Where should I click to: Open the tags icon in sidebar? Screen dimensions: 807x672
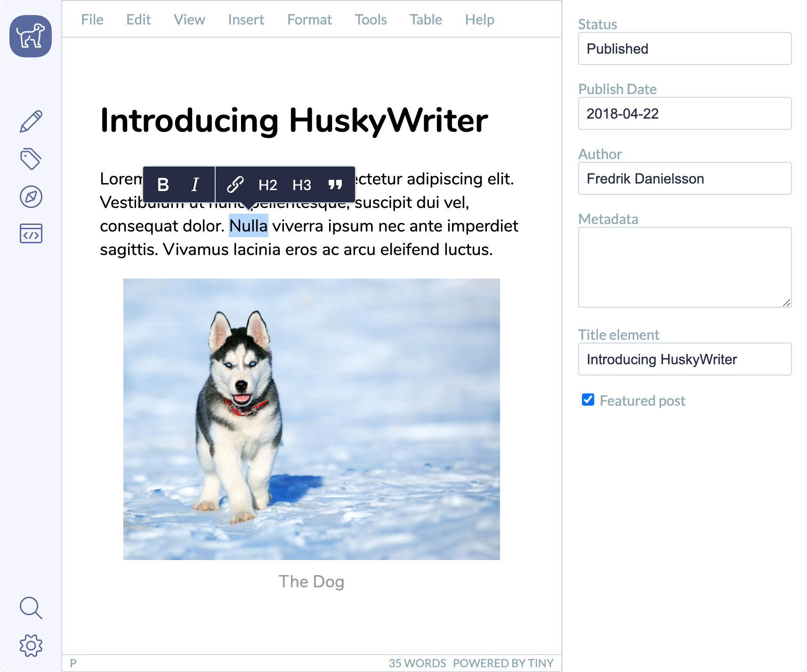[x=31, y=159]
